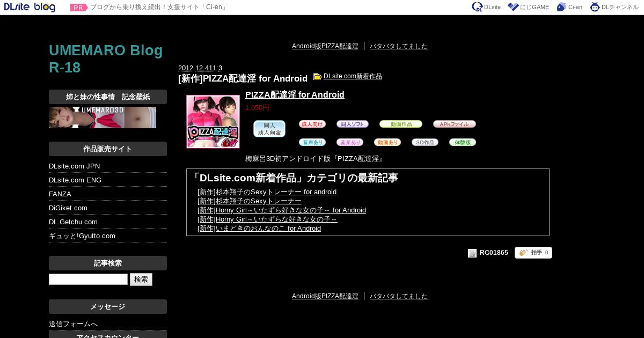The height and width of the screenshot is (338, 644).
Task: Open DLsite.com新着作品 category link
Action: [x=353, y=76]
